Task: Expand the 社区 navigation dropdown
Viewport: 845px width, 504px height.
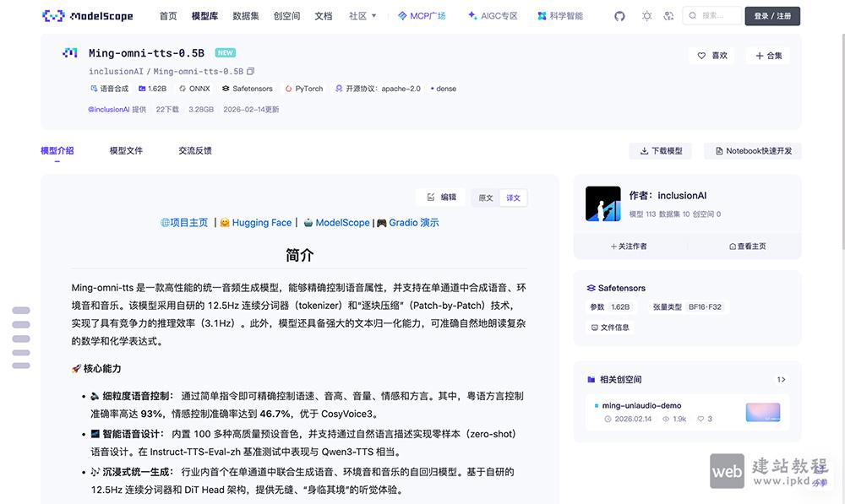Action: (363, 15)
